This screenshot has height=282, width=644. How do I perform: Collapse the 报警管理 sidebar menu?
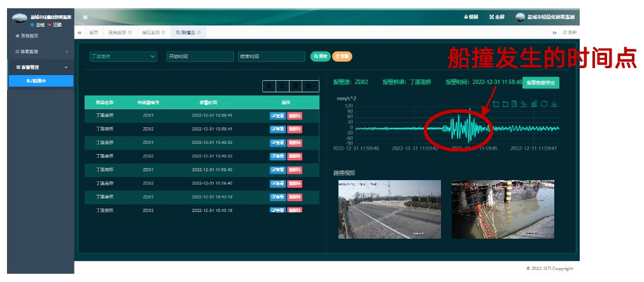[x=40, y=67]
